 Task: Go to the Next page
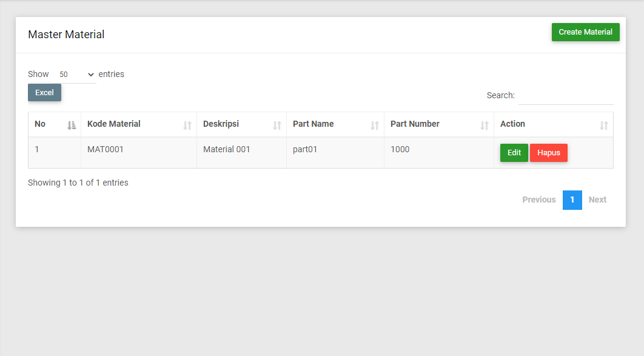coord(597,200)
